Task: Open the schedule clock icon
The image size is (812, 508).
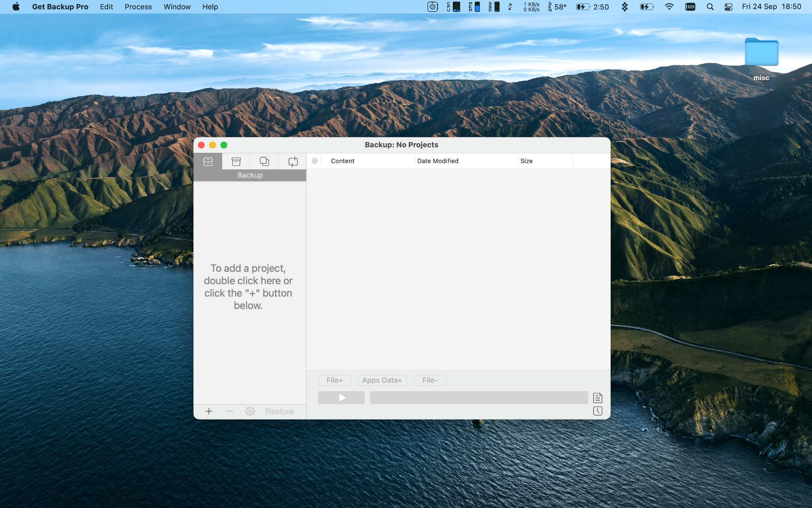Action: (x=598, y=411)
